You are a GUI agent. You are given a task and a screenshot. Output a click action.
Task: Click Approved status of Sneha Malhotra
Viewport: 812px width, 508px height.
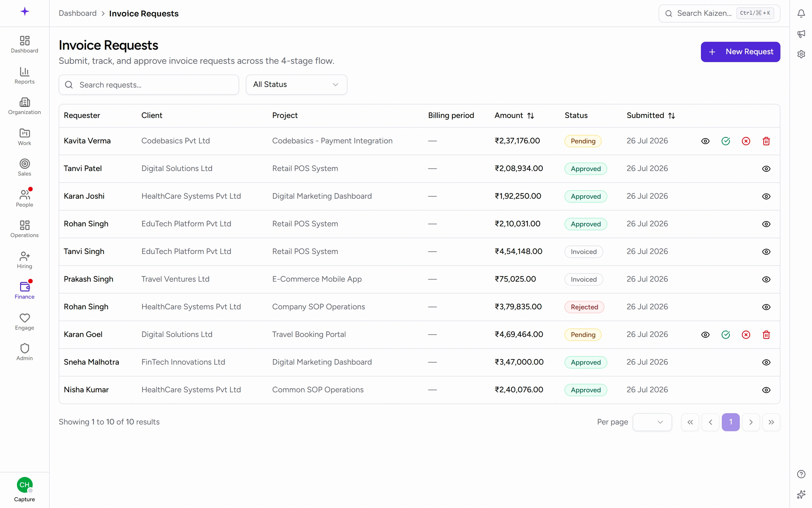[x=586, y=362]
